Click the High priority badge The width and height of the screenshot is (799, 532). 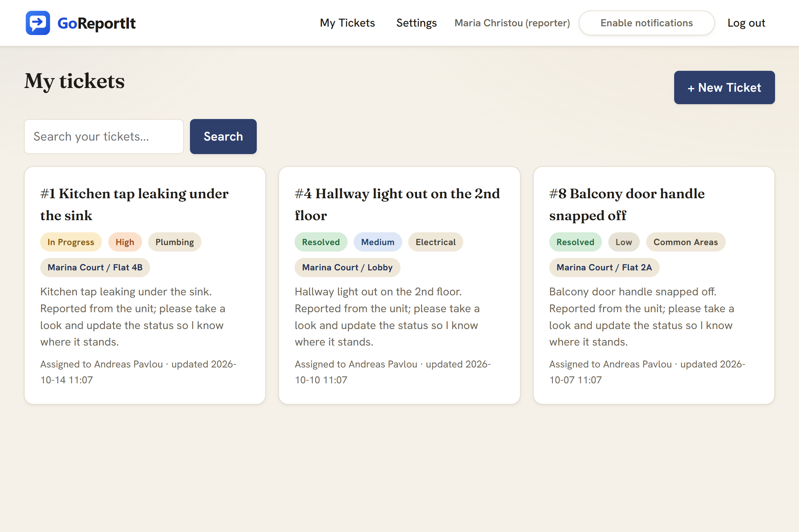(x=125, y=242)
